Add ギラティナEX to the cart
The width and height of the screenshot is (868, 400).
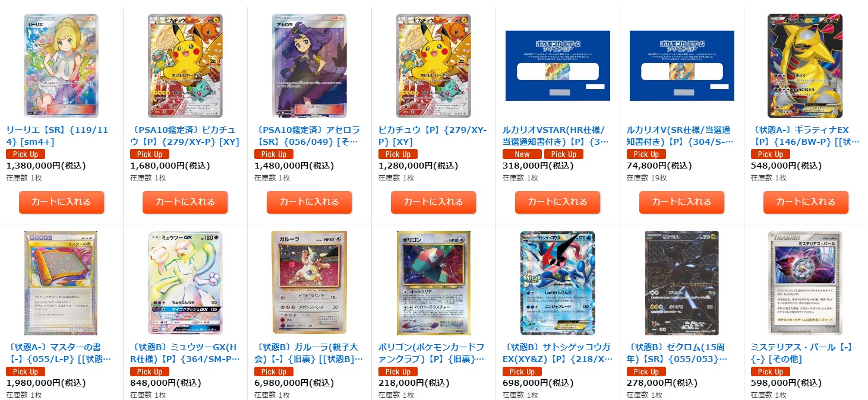click(805, 202)
